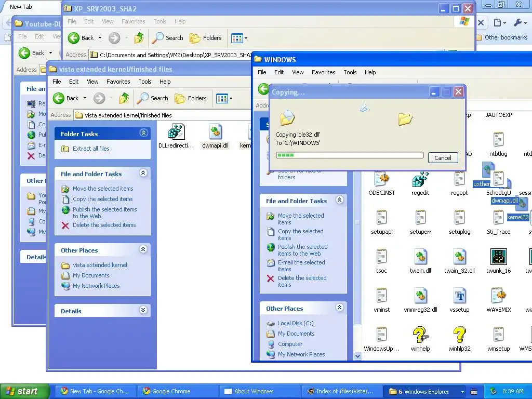Image resolution: width=532 pixels, height=399 pixels.
Task: Go Back in the finished files window
Action: tap(66, 98)
